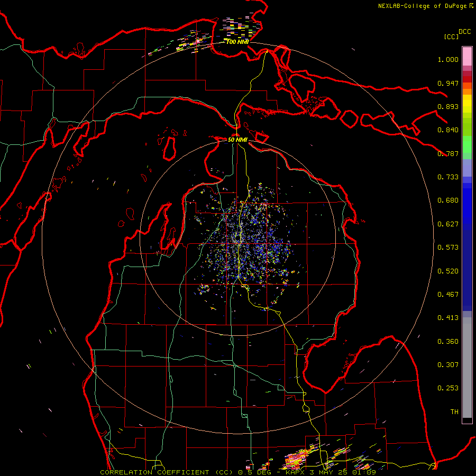The width and height of the screenshot is (476, 476).
Task: Select the 0.947 scale value
Action: [448, 83]
